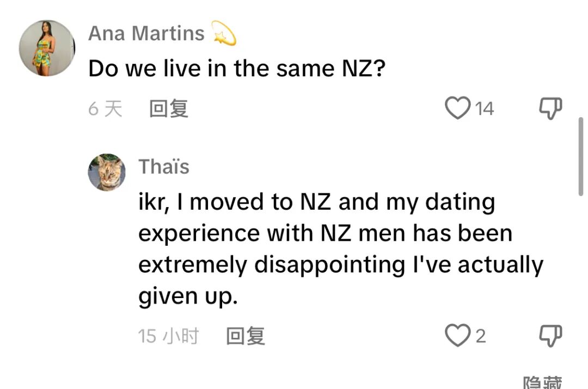Visit the Ana Martins username link

(x=146, y=33)
